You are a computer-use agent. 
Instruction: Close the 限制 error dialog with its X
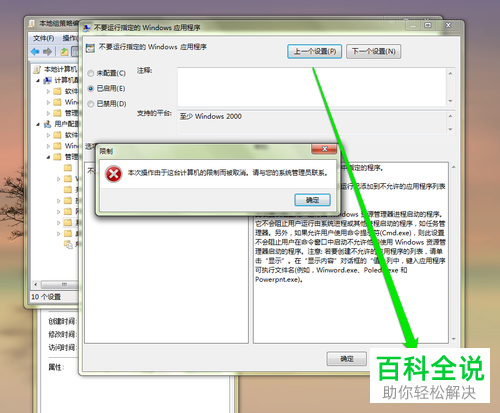[x=324, y=149]
